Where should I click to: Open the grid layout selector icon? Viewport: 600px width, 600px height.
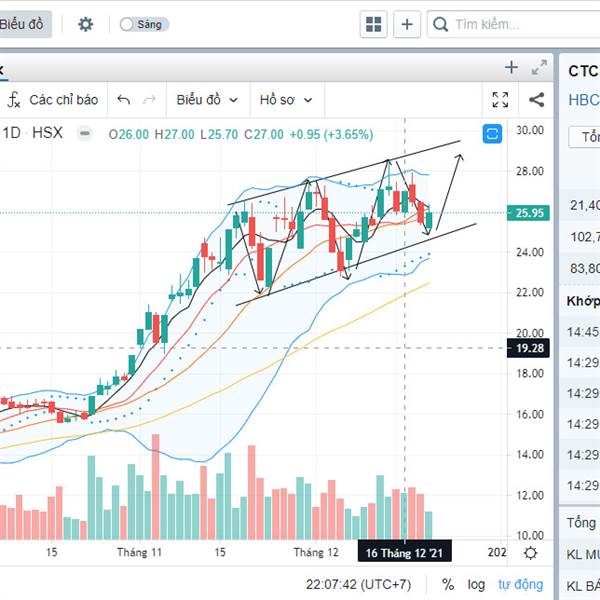(x=373, y=24)
